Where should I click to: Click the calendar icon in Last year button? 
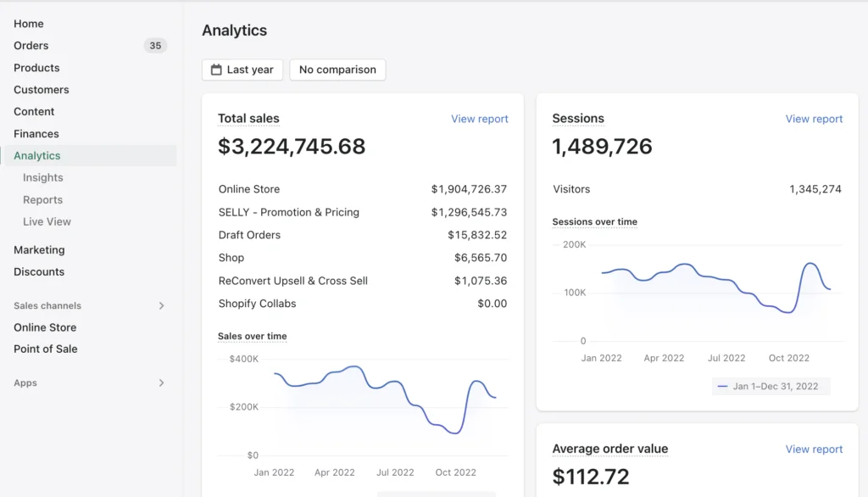(216, 70)
